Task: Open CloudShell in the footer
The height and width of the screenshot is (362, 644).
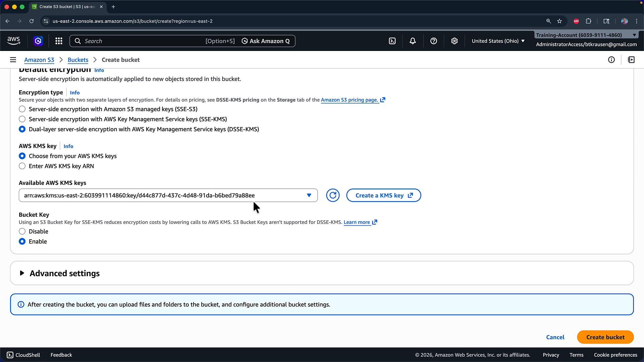Action: 23,355
